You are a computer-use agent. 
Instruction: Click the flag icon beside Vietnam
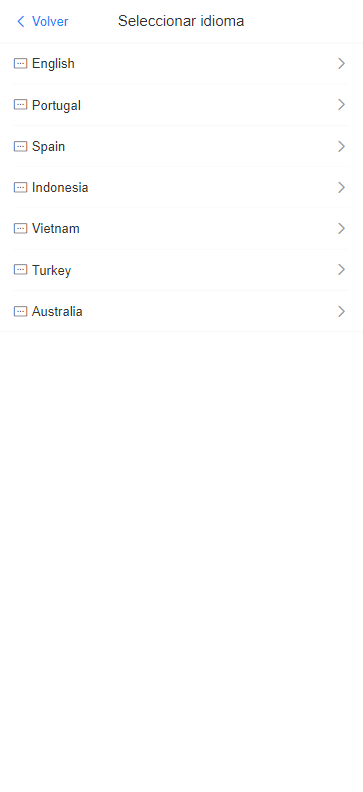click(20, 229)
